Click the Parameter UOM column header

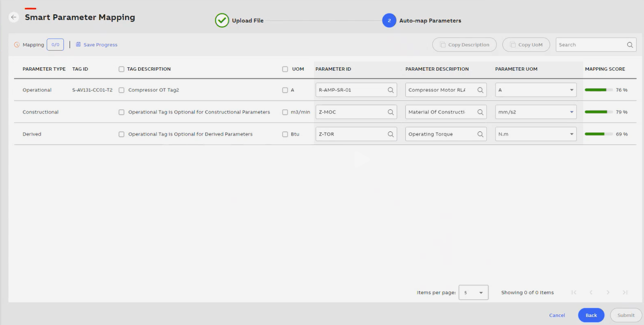[516, 69]
